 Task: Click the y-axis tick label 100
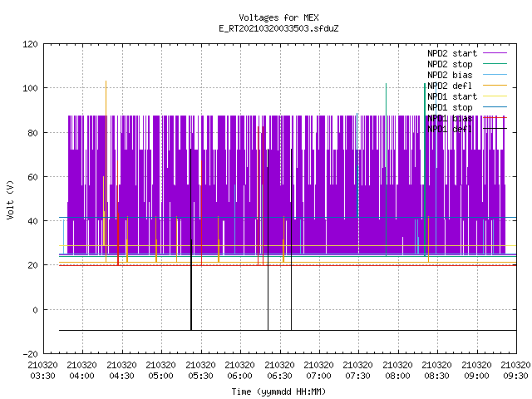pos(30,88)
